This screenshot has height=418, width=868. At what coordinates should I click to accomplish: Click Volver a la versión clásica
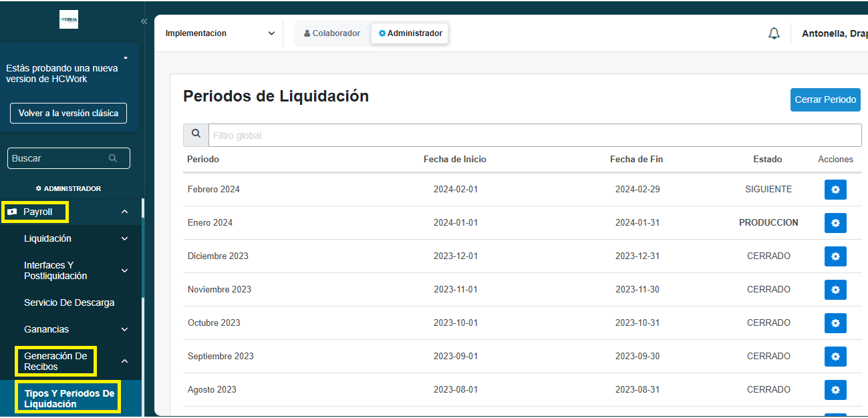pos(68,114)
